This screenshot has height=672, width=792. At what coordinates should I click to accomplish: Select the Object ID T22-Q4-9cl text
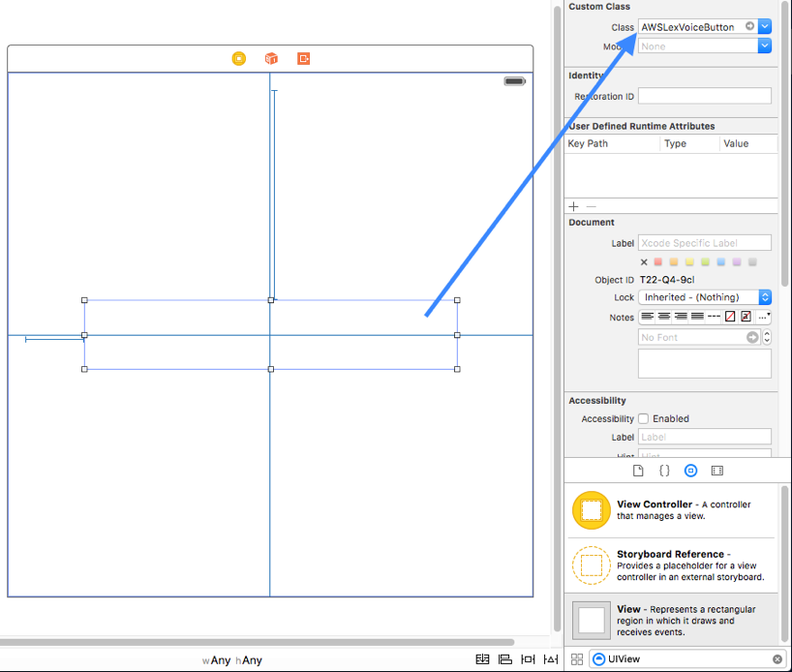(x=667, y=280)
